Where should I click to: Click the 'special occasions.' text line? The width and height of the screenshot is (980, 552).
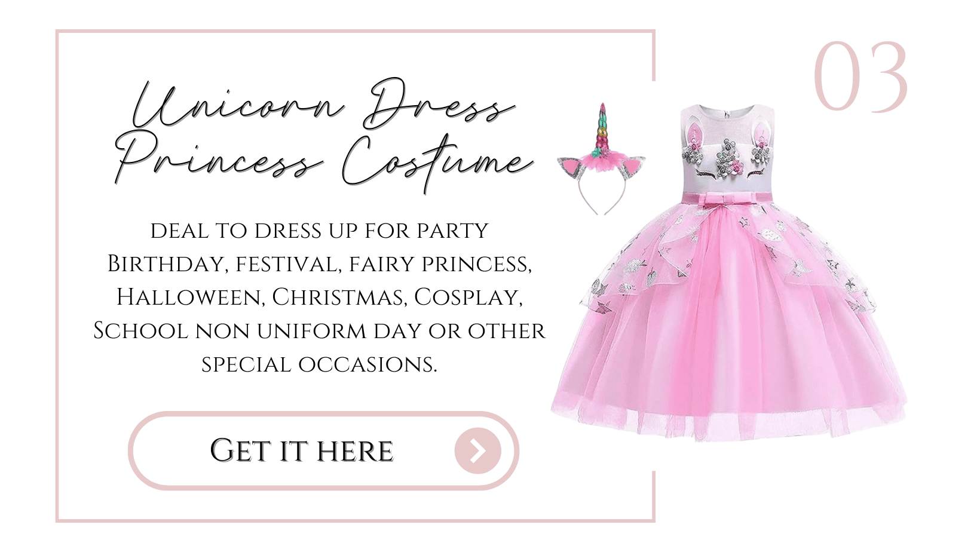click(x=320, y=364)
